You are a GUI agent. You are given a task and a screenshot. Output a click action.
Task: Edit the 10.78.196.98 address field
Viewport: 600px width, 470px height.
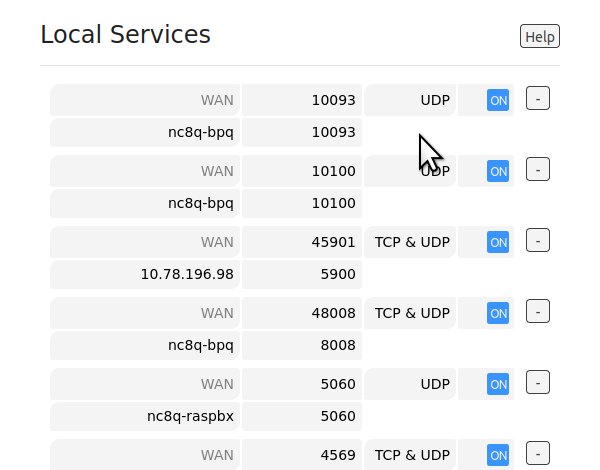pos(145,274)
